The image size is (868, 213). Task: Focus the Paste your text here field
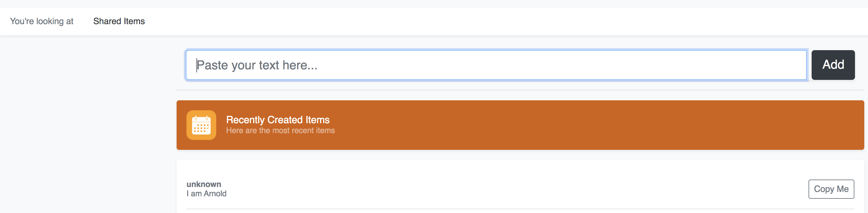[x=496, y=65]
